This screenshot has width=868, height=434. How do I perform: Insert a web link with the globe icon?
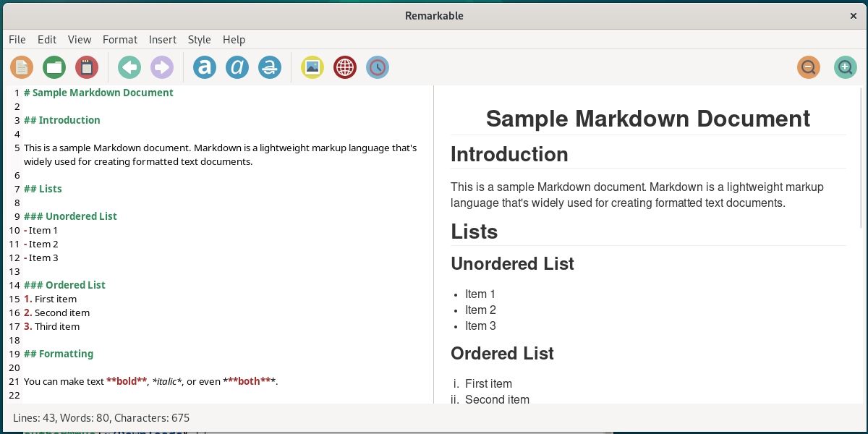[x=345, y=67]
